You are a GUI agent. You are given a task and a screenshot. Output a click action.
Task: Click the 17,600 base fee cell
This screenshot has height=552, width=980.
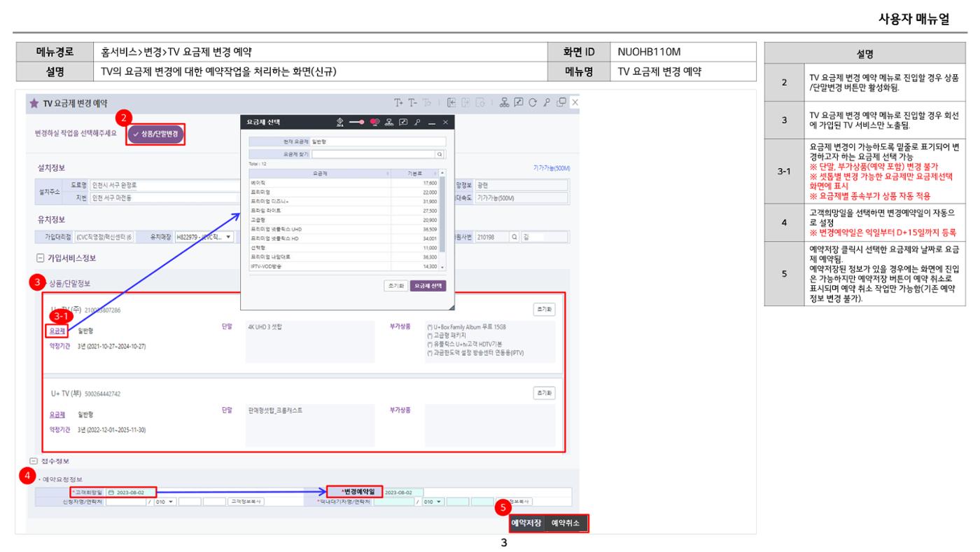(414, 183)
